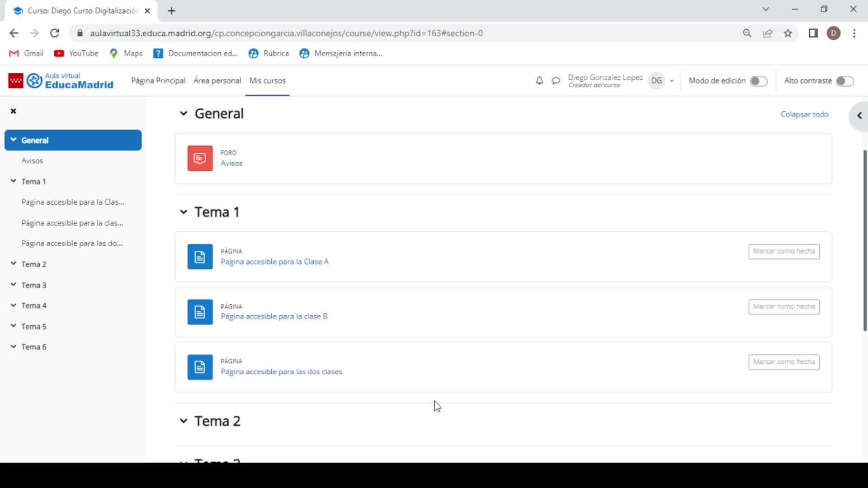Open Página accesible para las dos clases

click(281, 372)
